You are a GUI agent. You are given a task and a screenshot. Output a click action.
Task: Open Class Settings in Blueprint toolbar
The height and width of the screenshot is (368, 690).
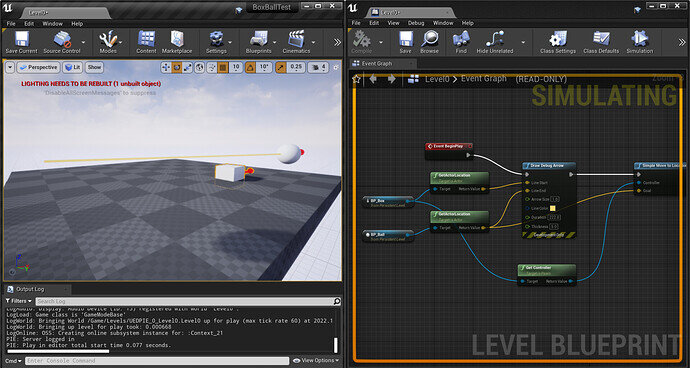(558, 42)
